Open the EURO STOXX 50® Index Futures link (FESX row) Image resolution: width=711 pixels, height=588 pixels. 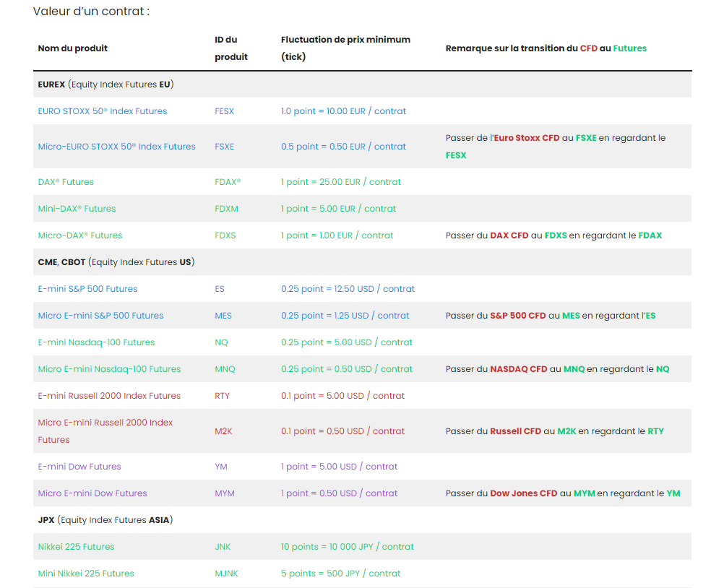click(103, 111)
